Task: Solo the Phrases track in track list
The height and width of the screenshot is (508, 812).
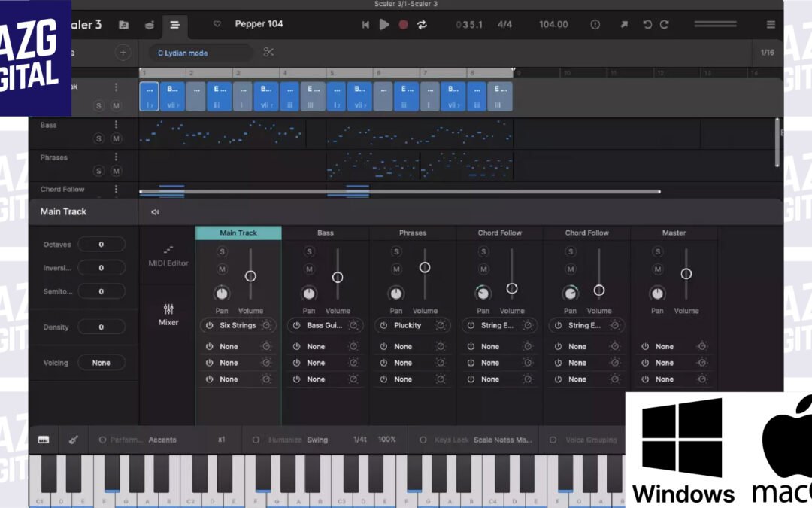Action: (x=98, y=171)
